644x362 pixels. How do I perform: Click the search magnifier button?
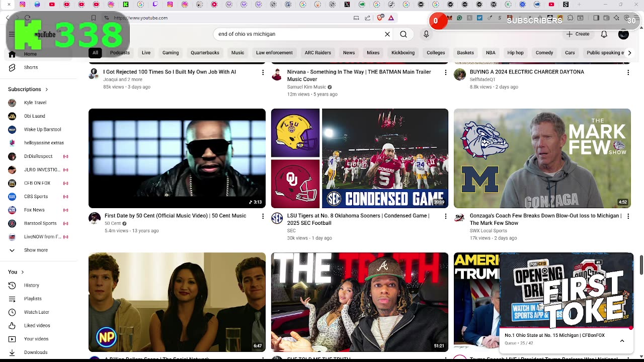point(404,34)
